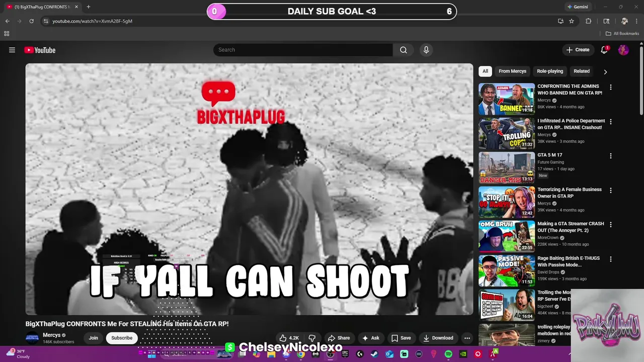
Task: Close the BigXThaPlug browser tab
Action: pyautogui.click(x=76, y=7)
